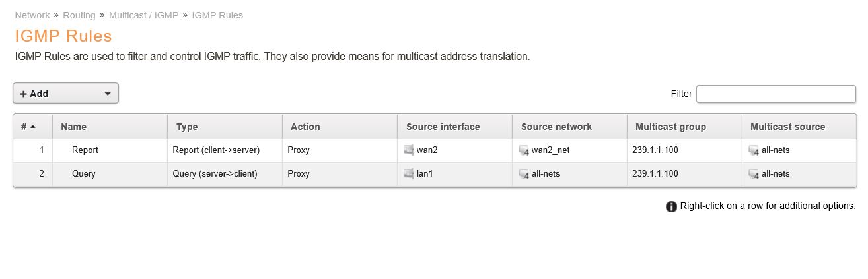Click the all-nets multicast source icon in the Report row
The image size is (868, 279).
754,150
